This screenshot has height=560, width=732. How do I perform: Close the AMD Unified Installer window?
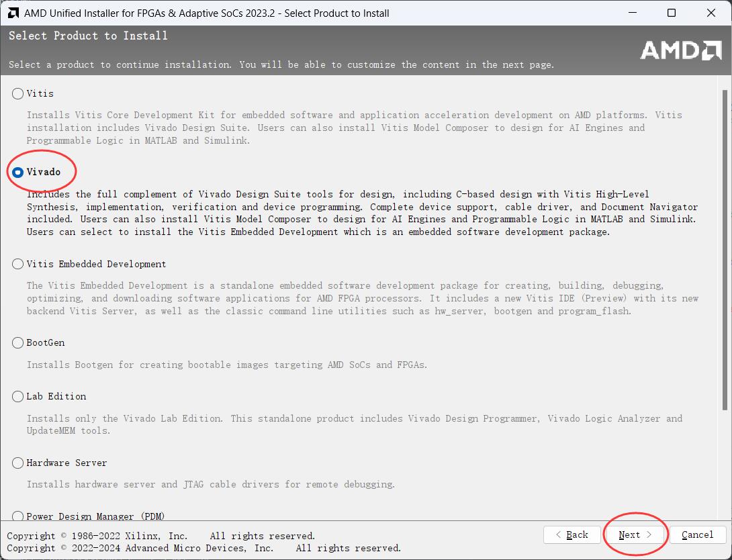click(x=710, y=13)
